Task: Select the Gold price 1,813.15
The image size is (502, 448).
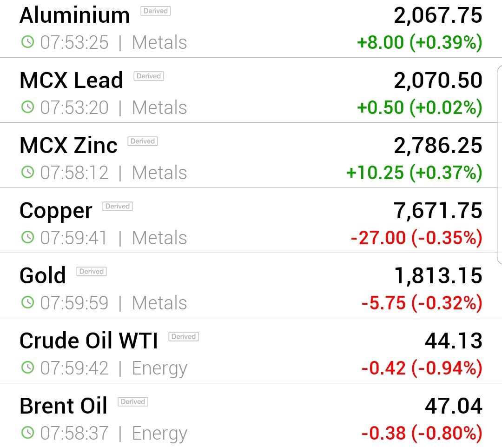Action: tap(438, 275)
